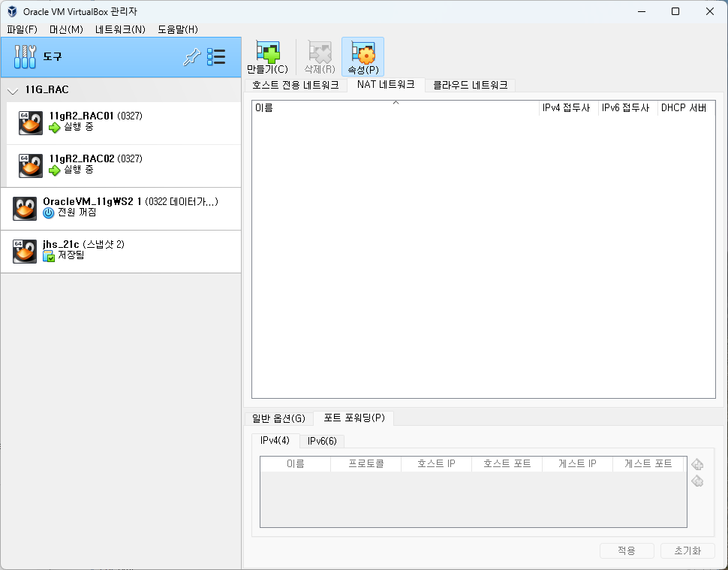Click the running arrow under 11gR2_RAC01
This screenshot has height=570, width=728.
point(55,127)
